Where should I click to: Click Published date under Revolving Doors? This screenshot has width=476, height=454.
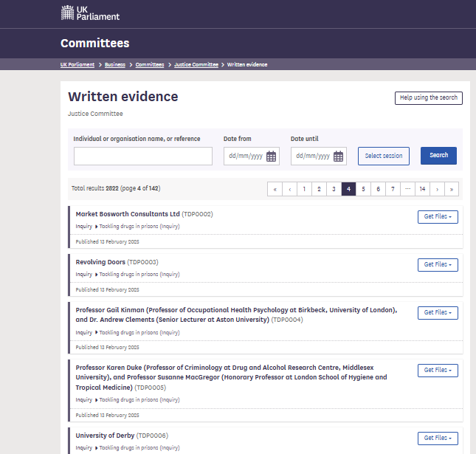click(108, 289)
